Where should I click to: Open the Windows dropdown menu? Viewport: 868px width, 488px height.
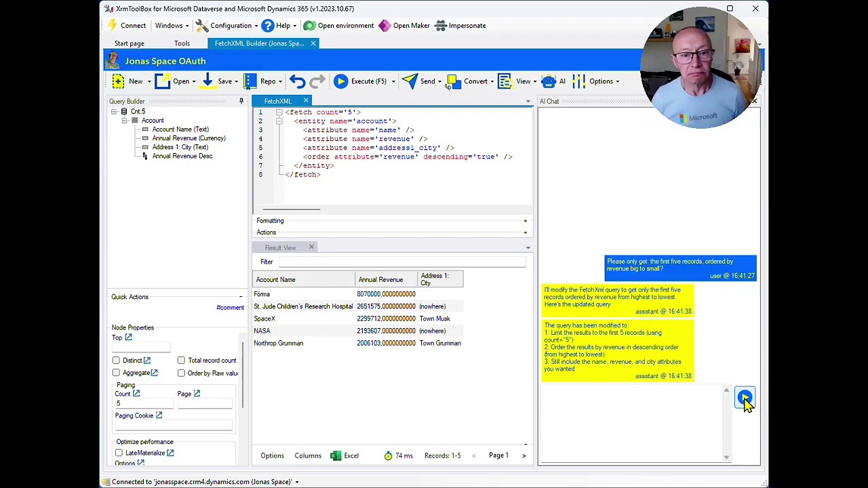172,26
